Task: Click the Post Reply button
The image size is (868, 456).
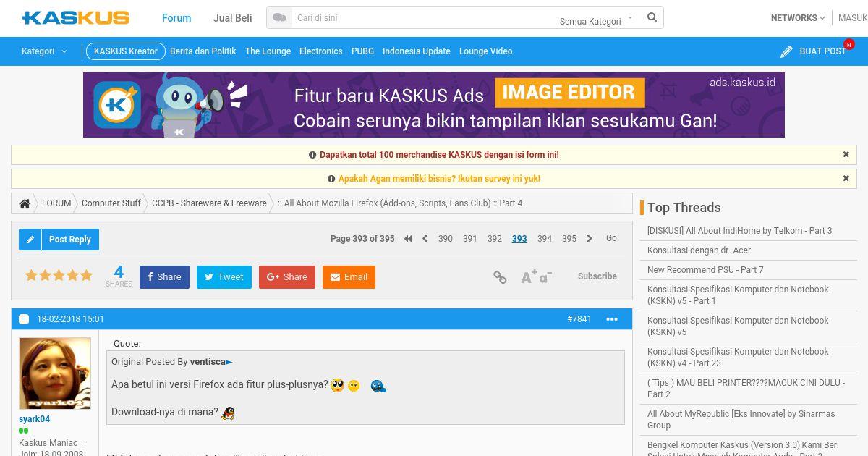Action: [59, 240]
